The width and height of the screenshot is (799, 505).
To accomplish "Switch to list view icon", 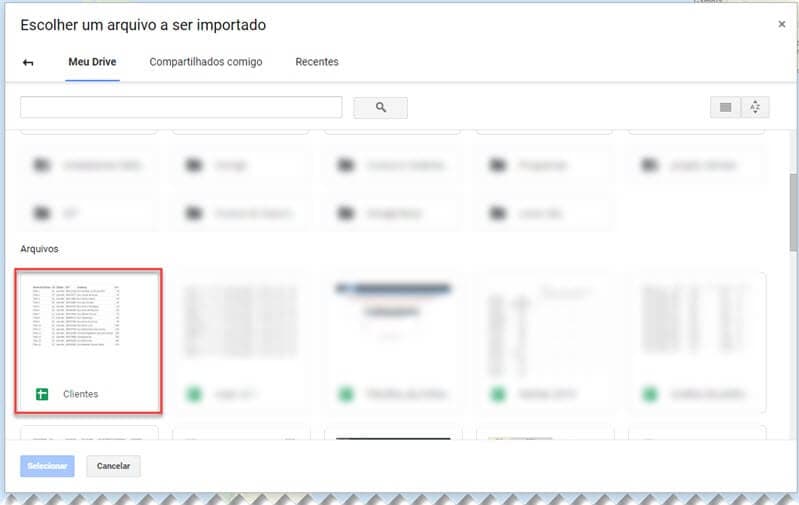I will (x=725, y=107).
